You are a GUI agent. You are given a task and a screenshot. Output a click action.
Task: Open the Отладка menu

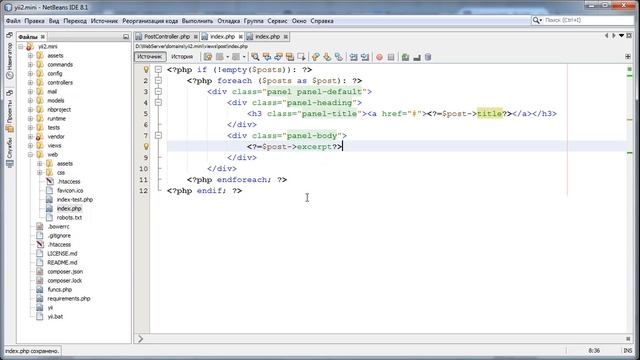click(229, 21)
